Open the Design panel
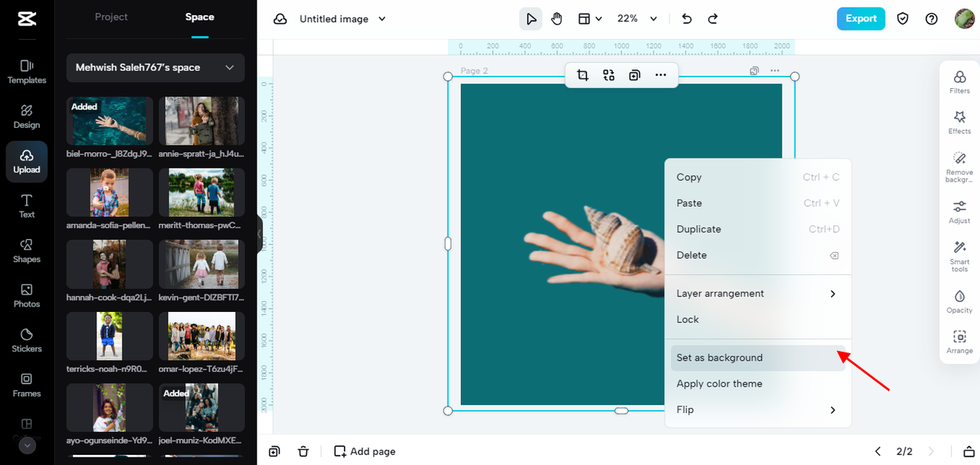Screen dimensions: 980x465 coord(27,116)
